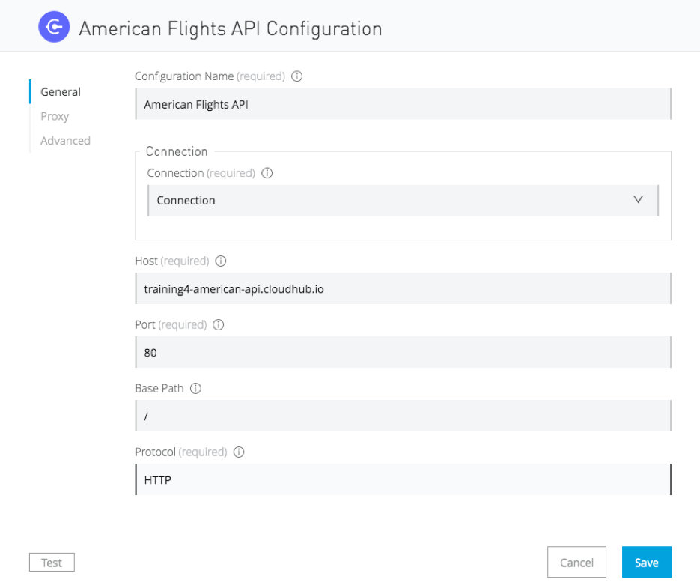Click the purple connector logo icon
Image resolution: width=700 pixels, height=588 pixels.
(x=54, y=27)
